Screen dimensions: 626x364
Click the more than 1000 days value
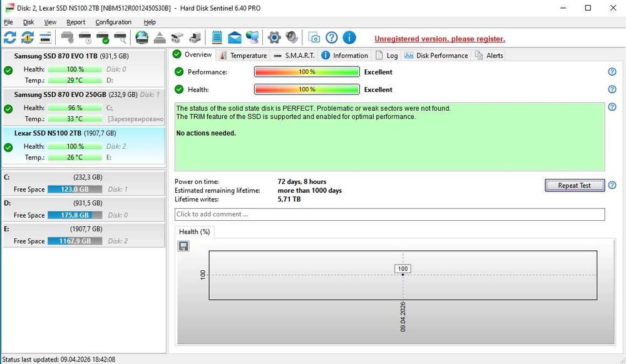pyautogui.click(x=310, y=191)
